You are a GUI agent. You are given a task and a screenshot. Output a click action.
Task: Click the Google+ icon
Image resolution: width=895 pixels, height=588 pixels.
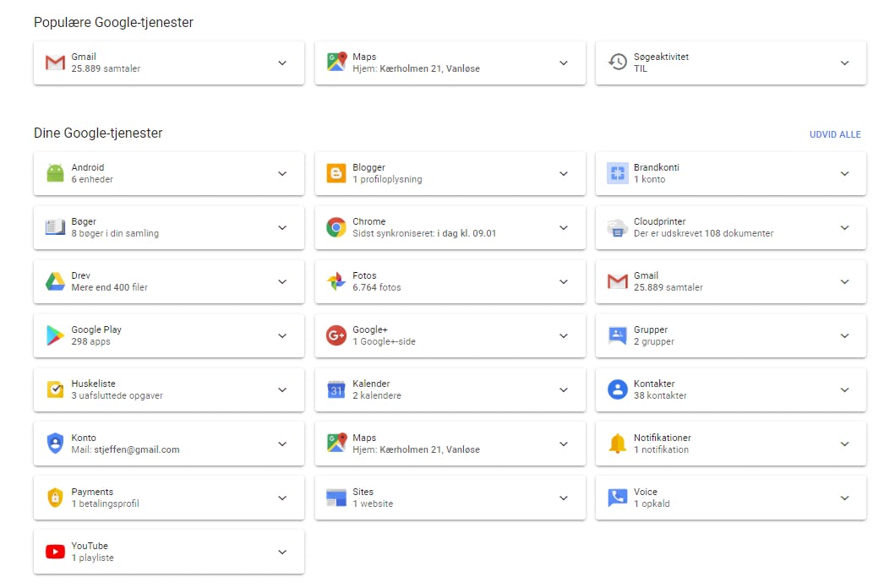click(x=336, y=335)
